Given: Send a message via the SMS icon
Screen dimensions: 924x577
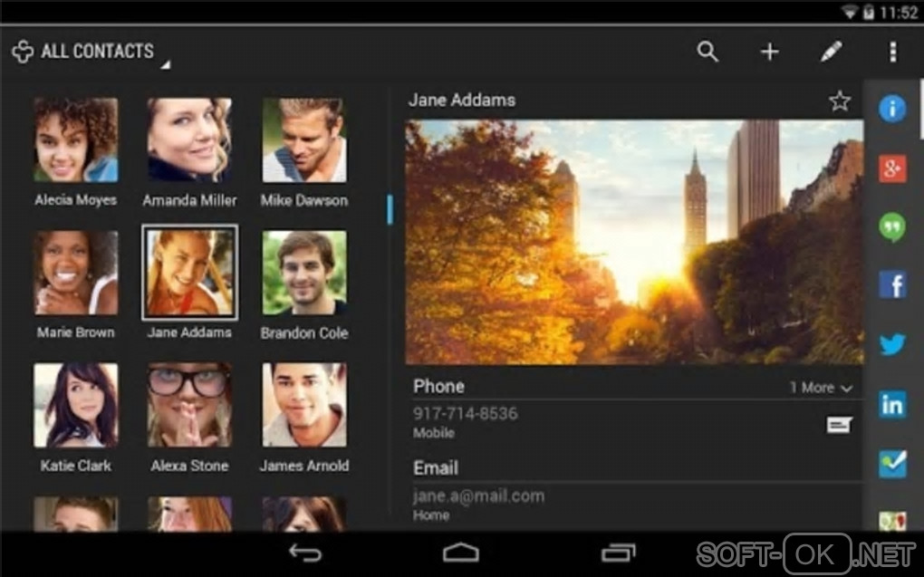Looking at the screenshot, I should [839, 425].
